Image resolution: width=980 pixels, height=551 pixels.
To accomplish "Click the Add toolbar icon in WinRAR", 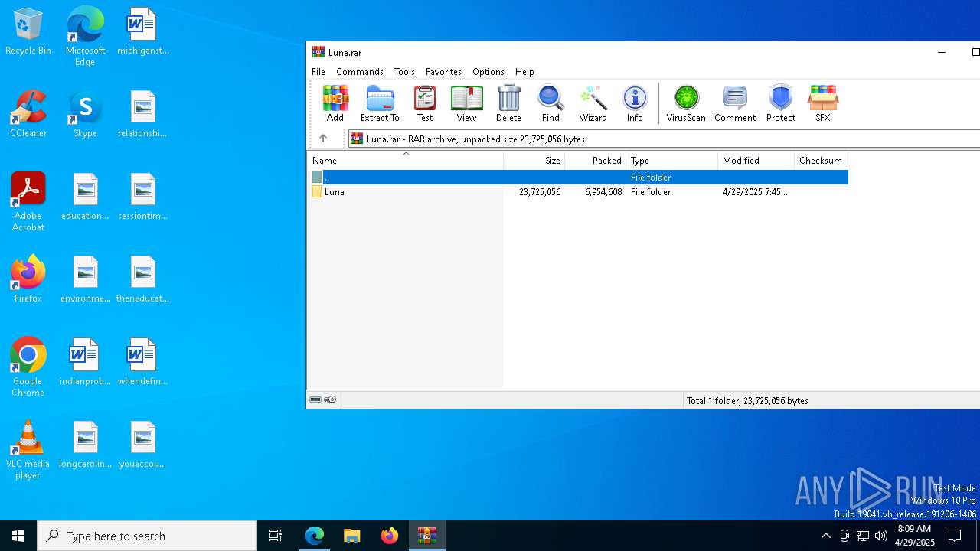I will tap(335, 103).
